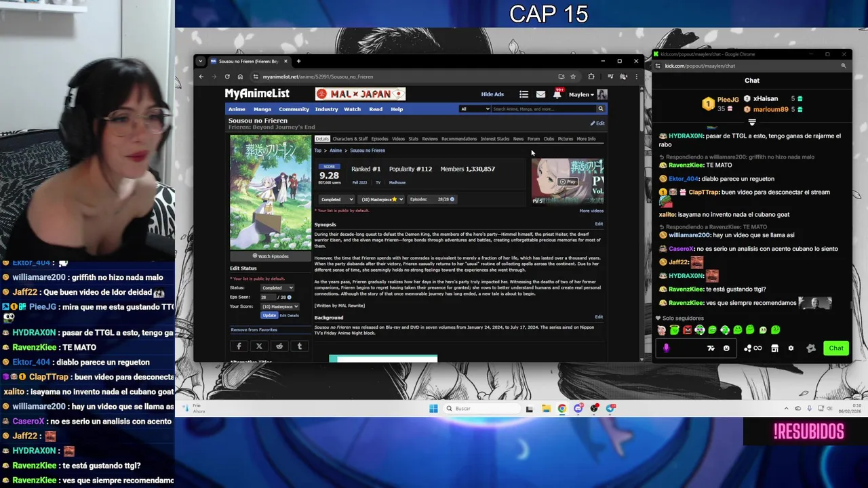
Task: Open File Explorer from the taskbar
Action: tap(546, 408)
